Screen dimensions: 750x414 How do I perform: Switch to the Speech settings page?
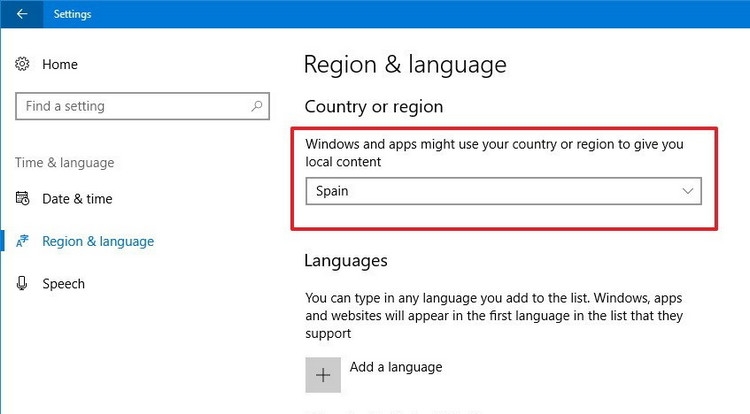point(63,284)
